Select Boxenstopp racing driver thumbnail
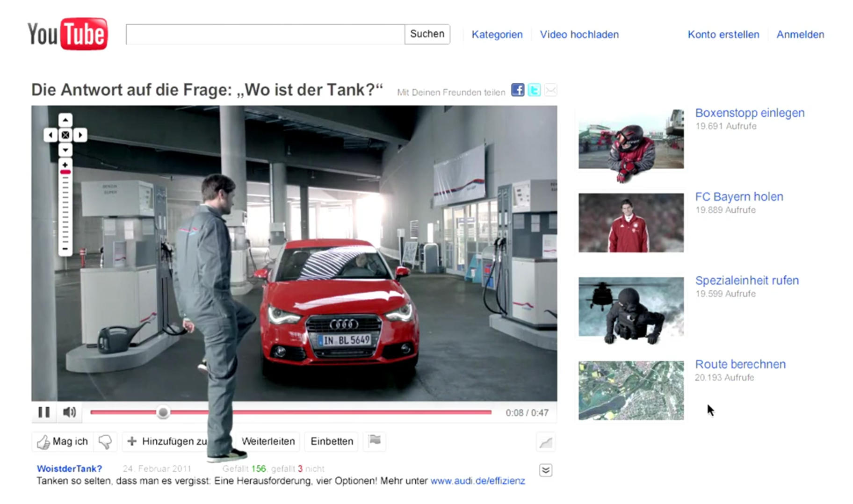The width and height of the screenshot is (853, 504). pos(631,139)
